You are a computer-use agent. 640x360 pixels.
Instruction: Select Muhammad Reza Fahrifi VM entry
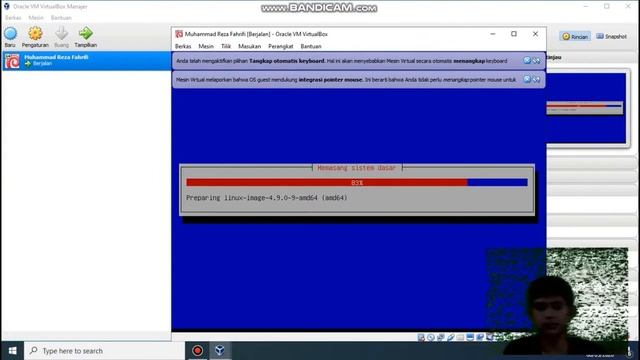(87, 61)
